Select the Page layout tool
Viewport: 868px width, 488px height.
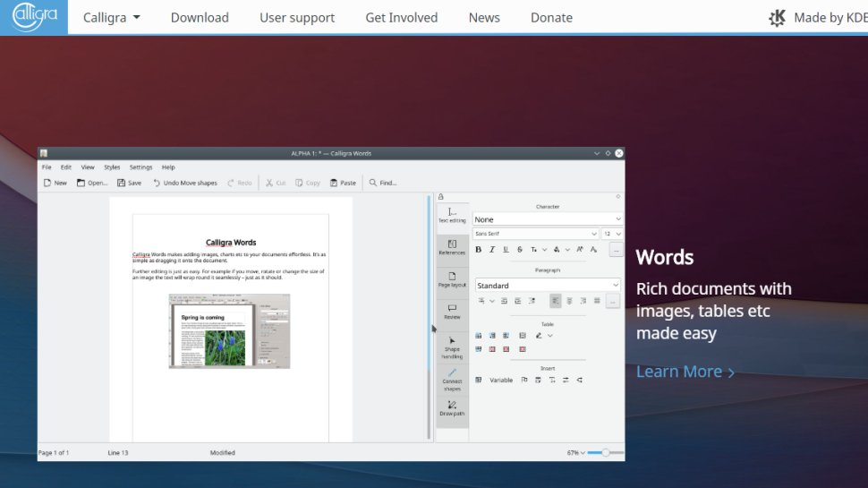coord(452,279)
